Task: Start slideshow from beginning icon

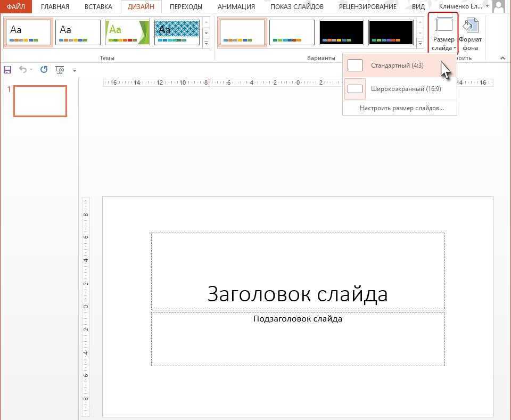Action: coord(60,70)
